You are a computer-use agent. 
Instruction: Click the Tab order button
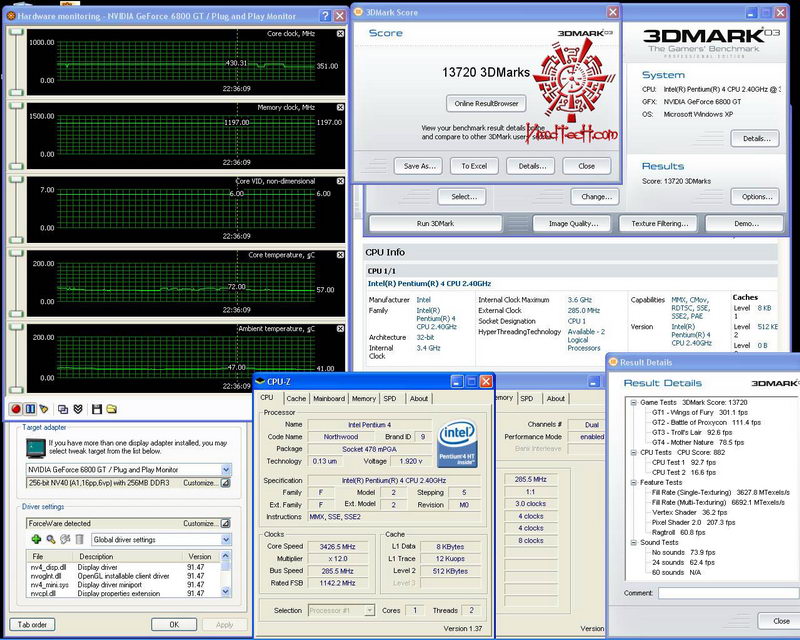[x=32, y=625]
